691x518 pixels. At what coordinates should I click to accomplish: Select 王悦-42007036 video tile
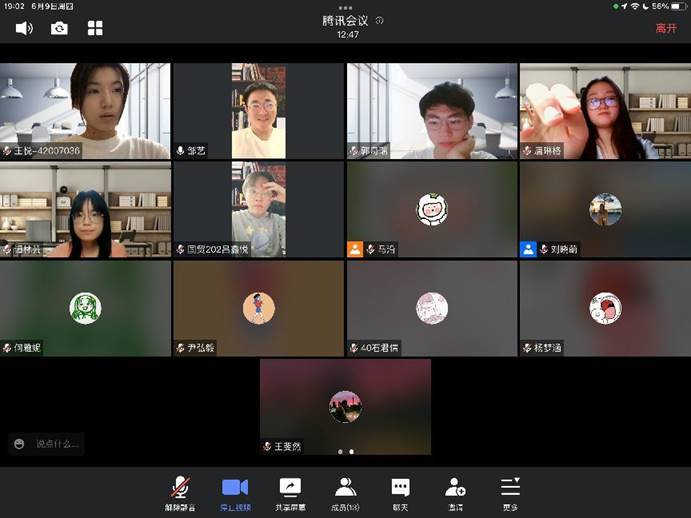click(x=86, y=111)
